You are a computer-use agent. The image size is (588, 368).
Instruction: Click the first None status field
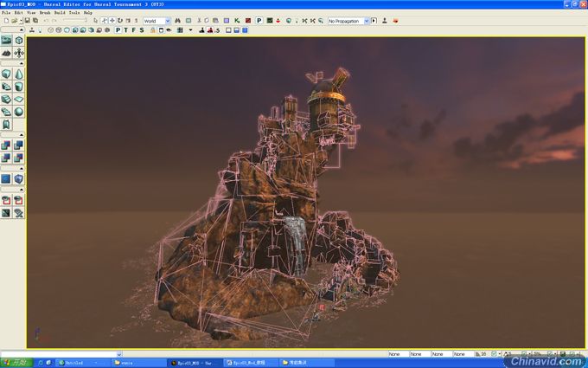point(398,354)
